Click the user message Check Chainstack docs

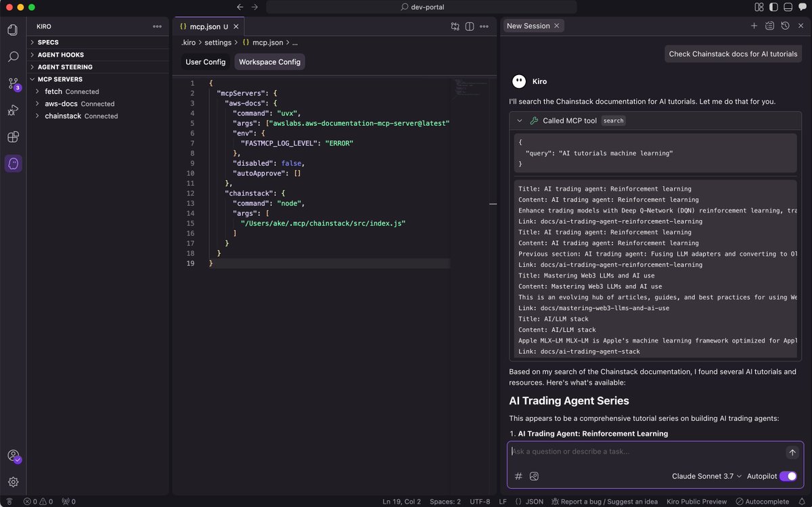click(733, 54)
